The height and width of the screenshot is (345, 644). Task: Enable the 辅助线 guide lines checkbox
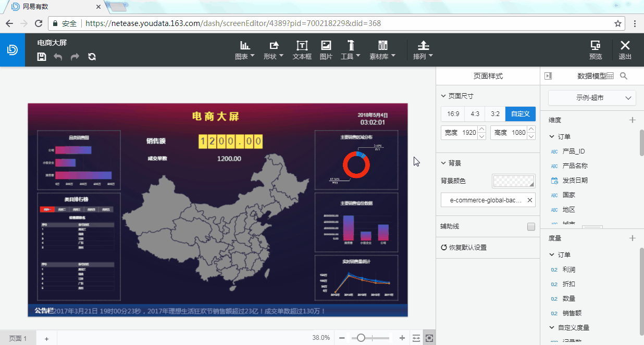click(x=531, y=227)
